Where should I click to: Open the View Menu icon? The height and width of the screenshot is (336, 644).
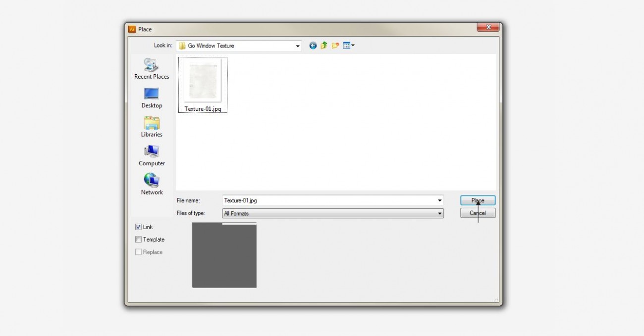[348, 46]
